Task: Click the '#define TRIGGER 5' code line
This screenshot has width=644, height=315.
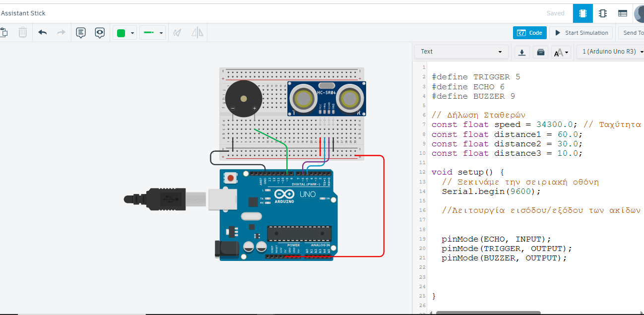Action: pos(475,77)
